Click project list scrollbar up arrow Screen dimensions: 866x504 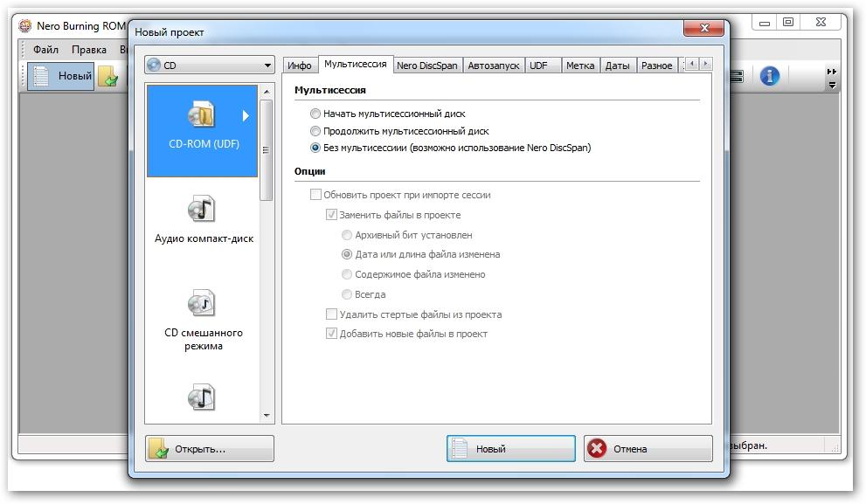[x=267, y=91]
